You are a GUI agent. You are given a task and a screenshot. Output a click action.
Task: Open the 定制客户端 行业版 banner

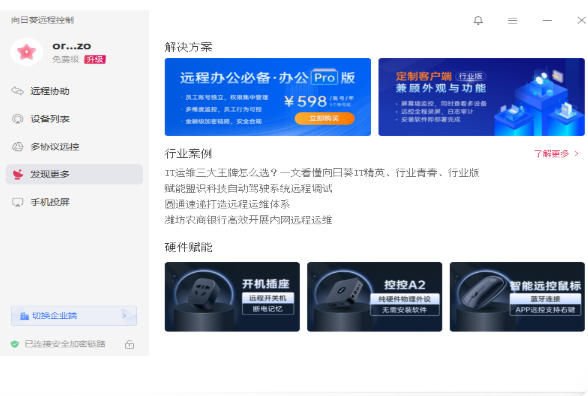482,97
